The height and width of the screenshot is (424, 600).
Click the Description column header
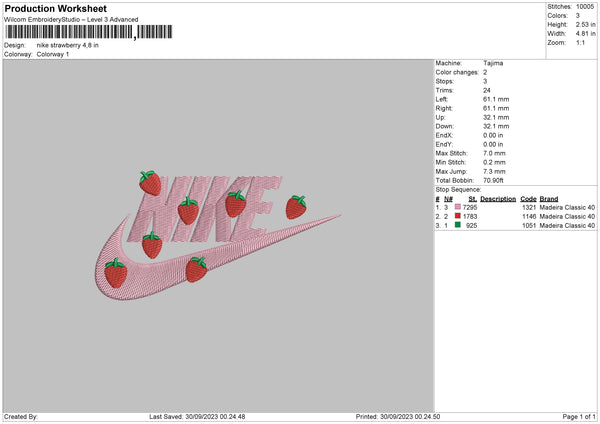[x=498, y=199]
